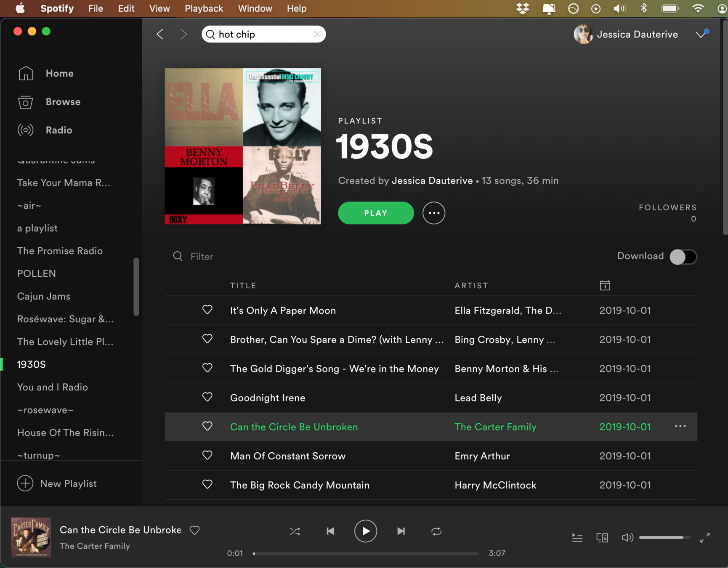
Task: Adjust the volume slider
Action: click(664, 537)
